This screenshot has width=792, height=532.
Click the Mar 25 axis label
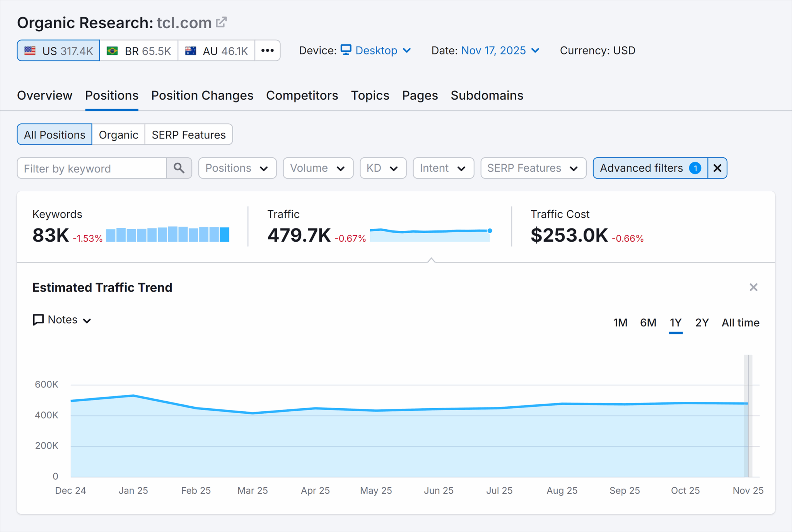253,490
